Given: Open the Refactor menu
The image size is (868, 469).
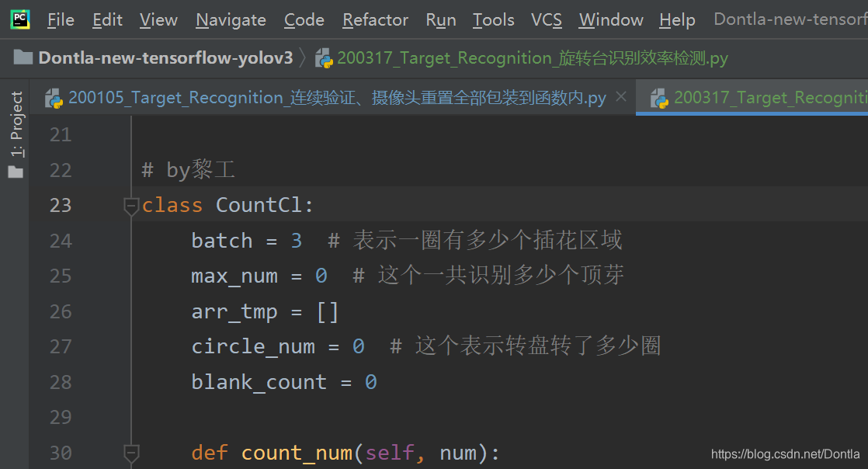Looking at the screenshot, I should [x=375, y=19].
